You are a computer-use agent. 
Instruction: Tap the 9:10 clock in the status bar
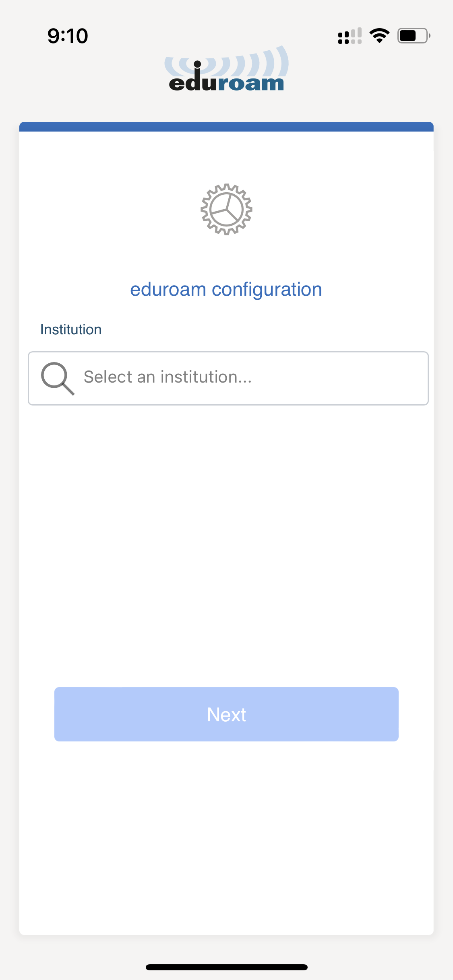pyautogui.click(x=68, y=36)
